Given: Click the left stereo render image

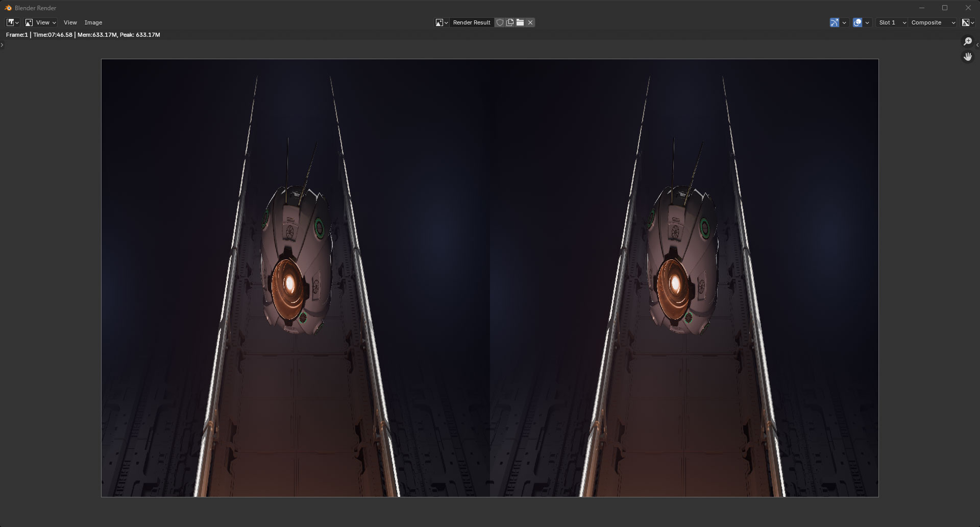Looking at the screenshot, I should click(296, 278).
